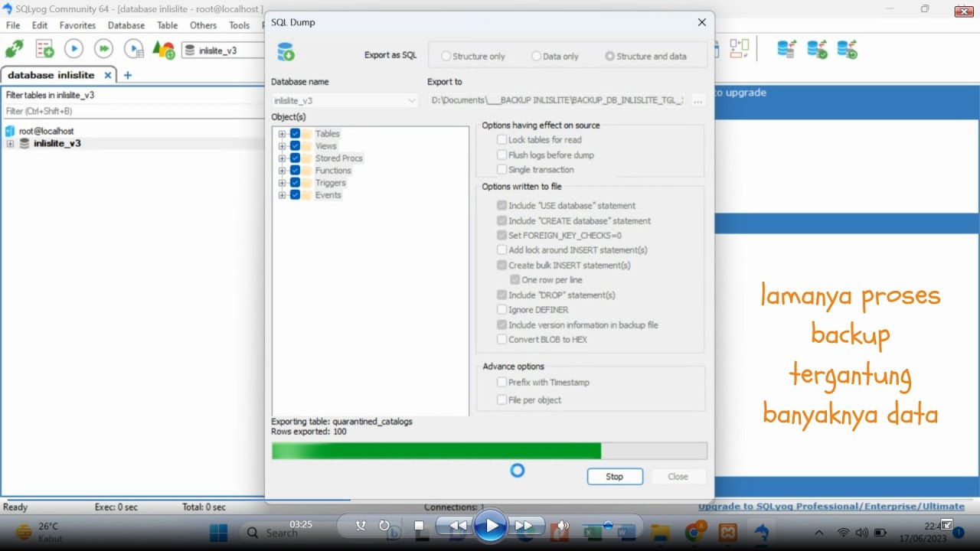Click the colored shapes refresh icon in toolbar
Image resolution: width=980 pixels, height=551 pixels.
click(x=163, y=50)
